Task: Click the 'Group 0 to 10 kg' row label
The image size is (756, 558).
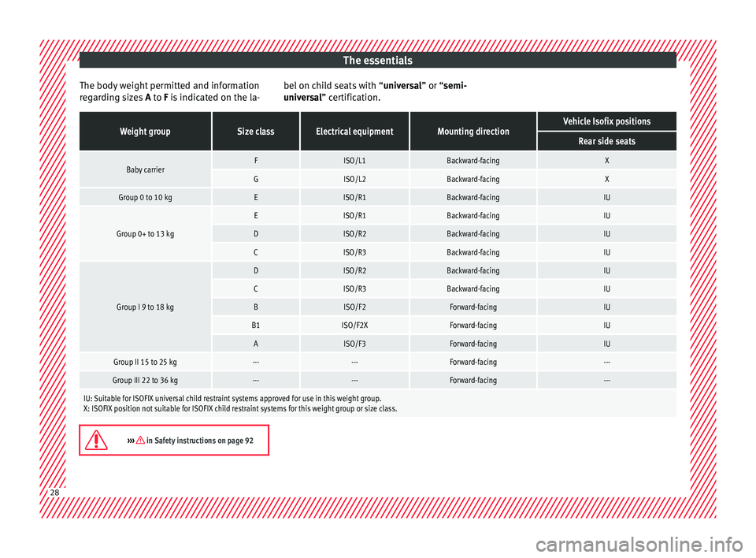Action: [x=145, y=197]
